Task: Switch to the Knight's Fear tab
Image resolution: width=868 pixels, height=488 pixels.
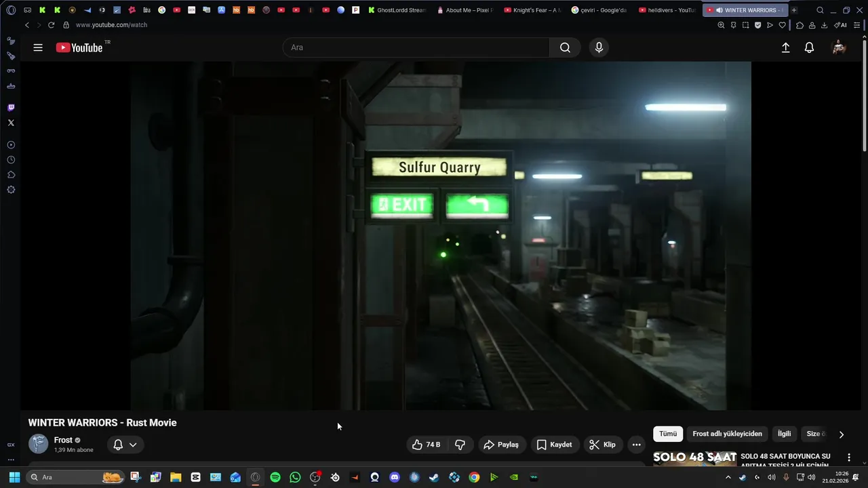Action: [533, 10]
